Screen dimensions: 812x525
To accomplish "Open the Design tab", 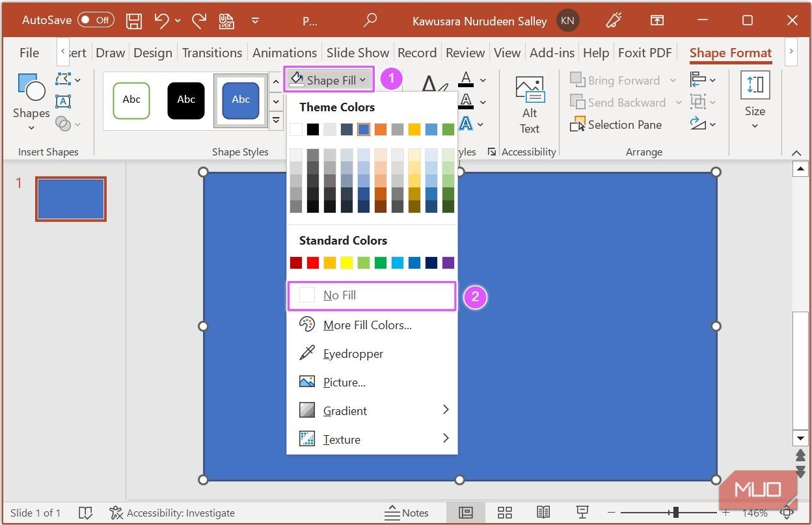I will (x=153, y=53).
